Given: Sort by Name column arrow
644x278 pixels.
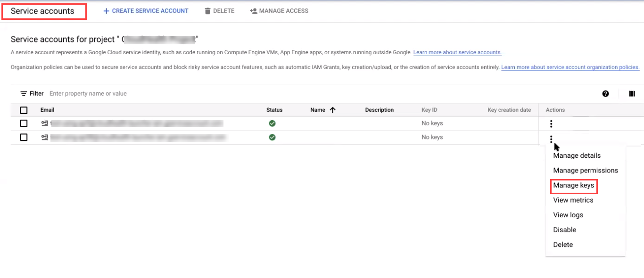Looking at the screenshot, I should click(x=332, y=110).
